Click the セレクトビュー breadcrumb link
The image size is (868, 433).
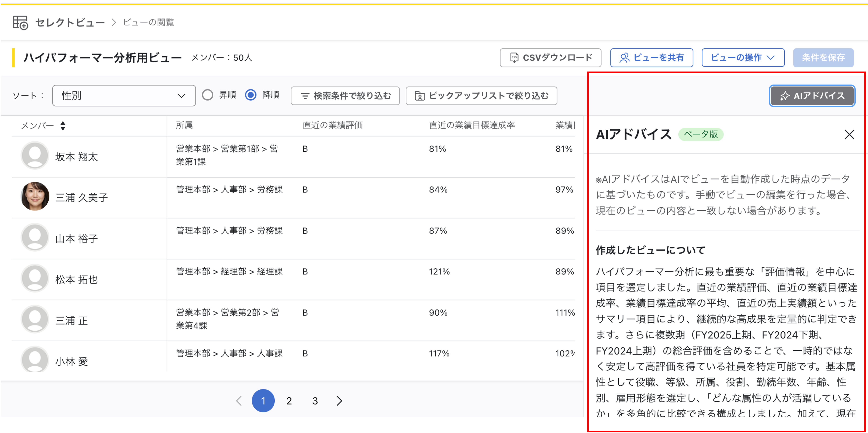[x=70, y=23]
